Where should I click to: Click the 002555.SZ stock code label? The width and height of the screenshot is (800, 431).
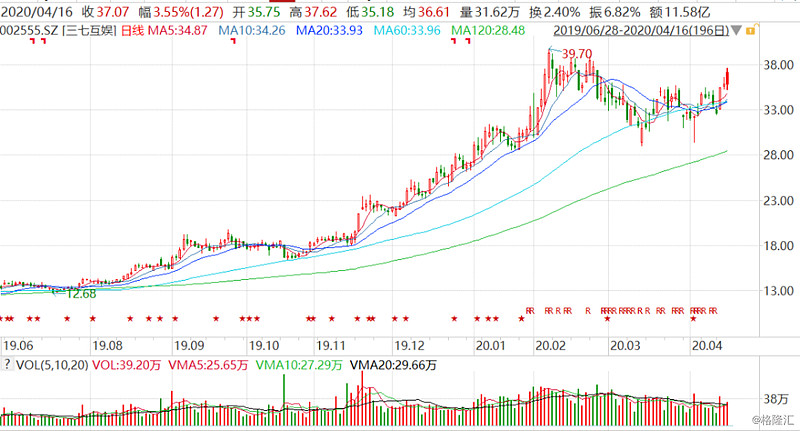point(29,32)
